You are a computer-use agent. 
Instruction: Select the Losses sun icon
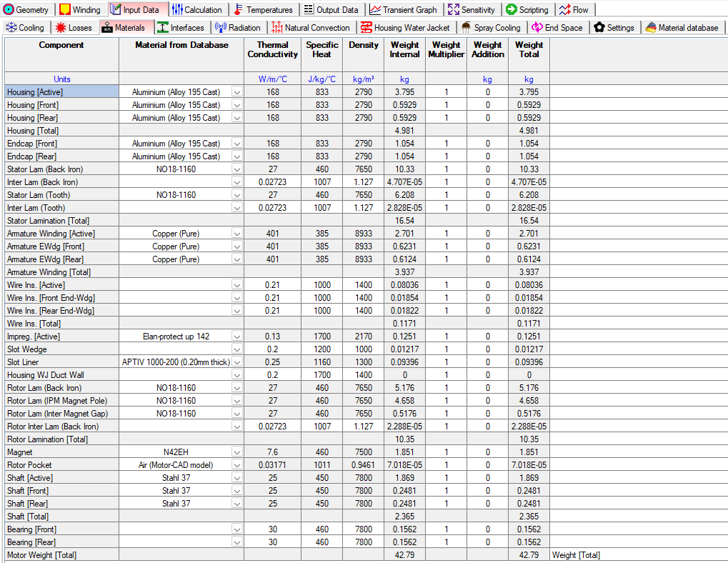[60, 27]
